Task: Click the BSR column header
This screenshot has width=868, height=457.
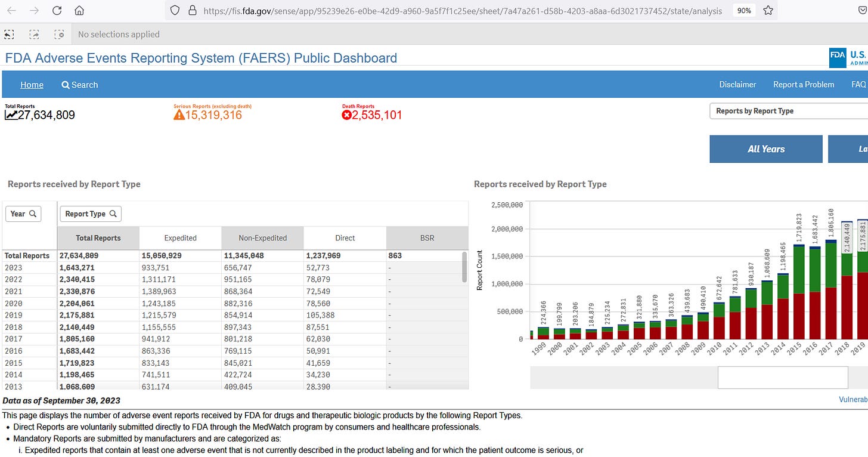Action: pos(427,238)
